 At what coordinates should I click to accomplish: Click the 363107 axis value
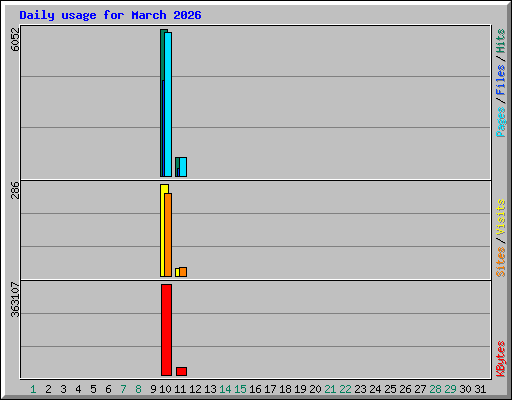(15, 299)
